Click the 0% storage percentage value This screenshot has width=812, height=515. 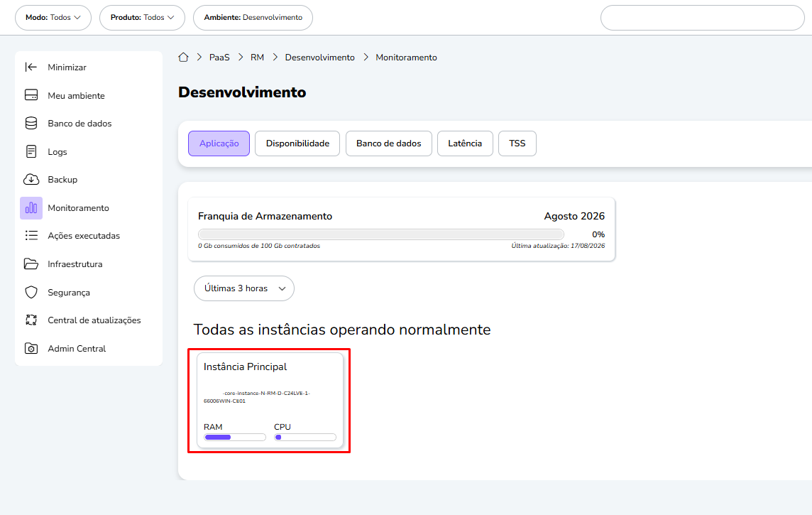(598, 234)
